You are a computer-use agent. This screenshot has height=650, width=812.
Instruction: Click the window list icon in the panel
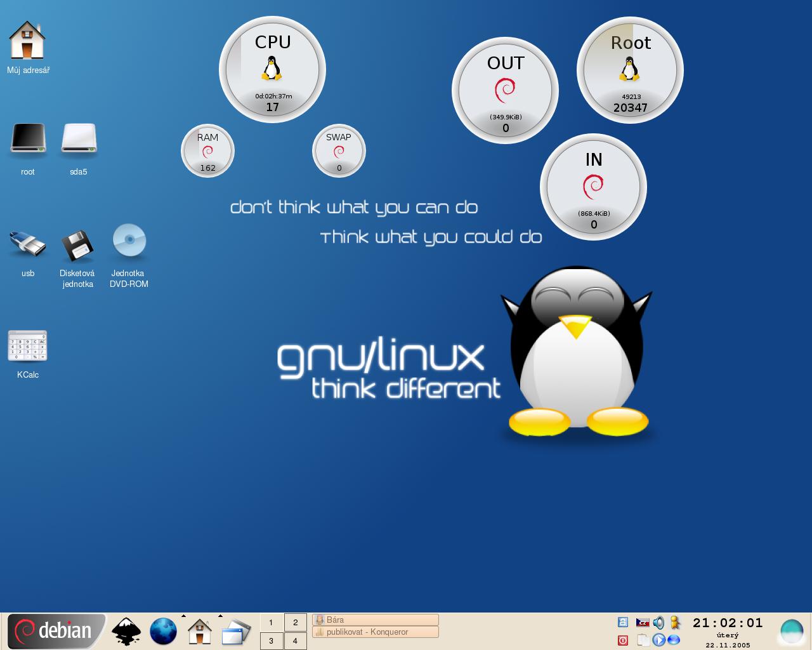tap(236, 632)
